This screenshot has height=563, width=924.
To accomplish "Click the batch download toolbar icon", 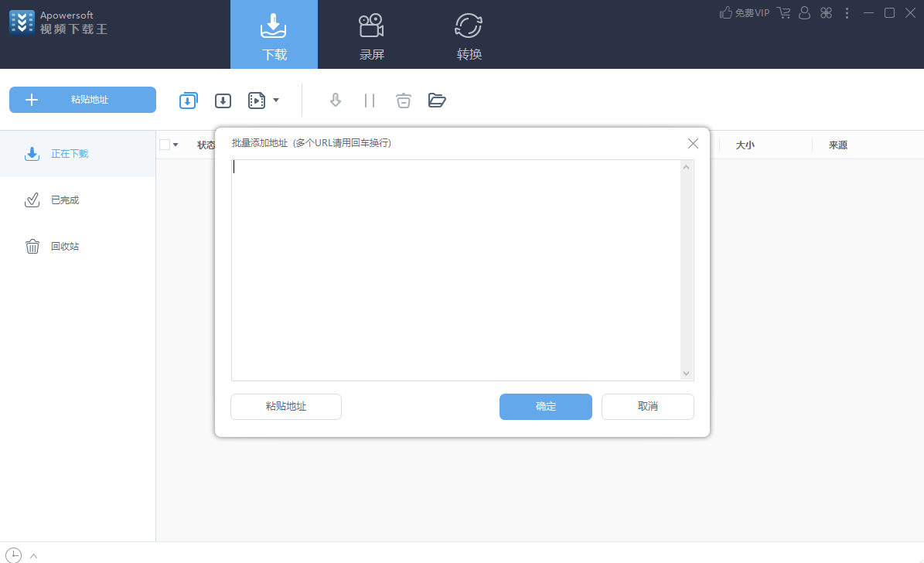I will click(x=189, y=101).
